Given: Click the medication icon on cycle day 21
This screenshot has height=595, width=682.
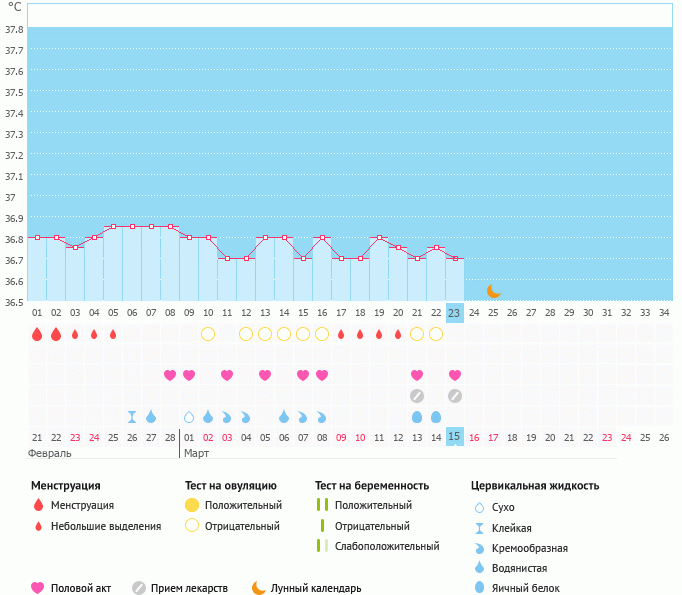Looking at the screenshot, I should [417, 396].
